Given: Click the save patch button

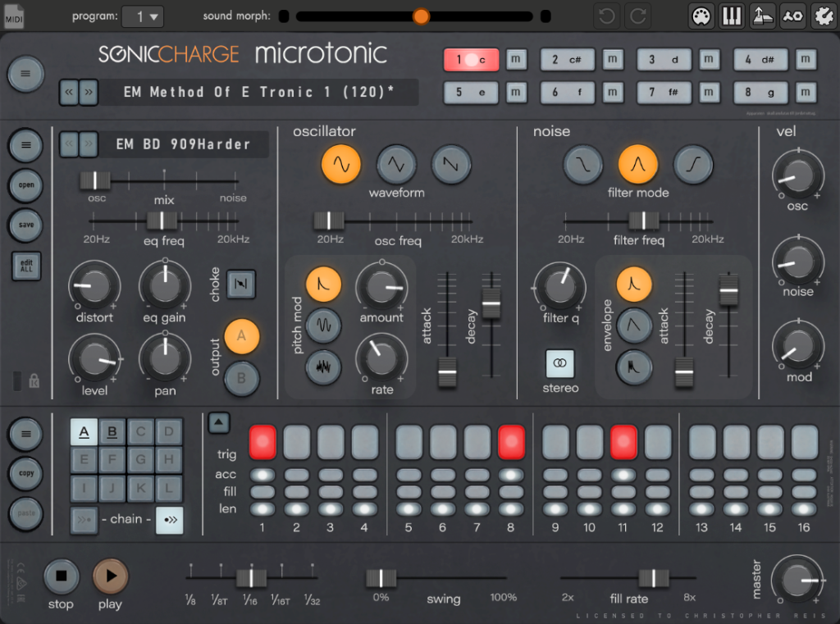Looking at the screenshot, I should coord(25,225).
